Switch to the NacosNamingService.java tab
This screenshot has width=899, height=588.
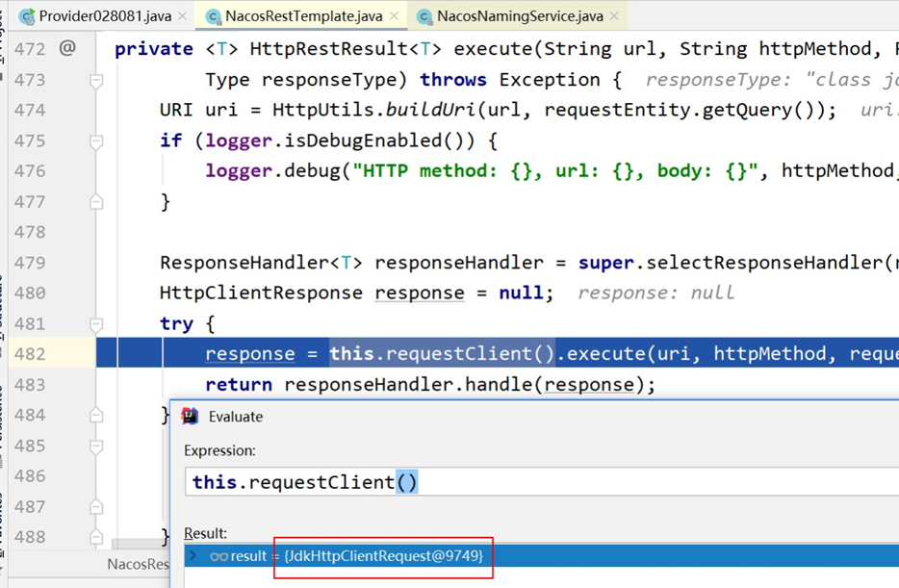tap(520, 16)
